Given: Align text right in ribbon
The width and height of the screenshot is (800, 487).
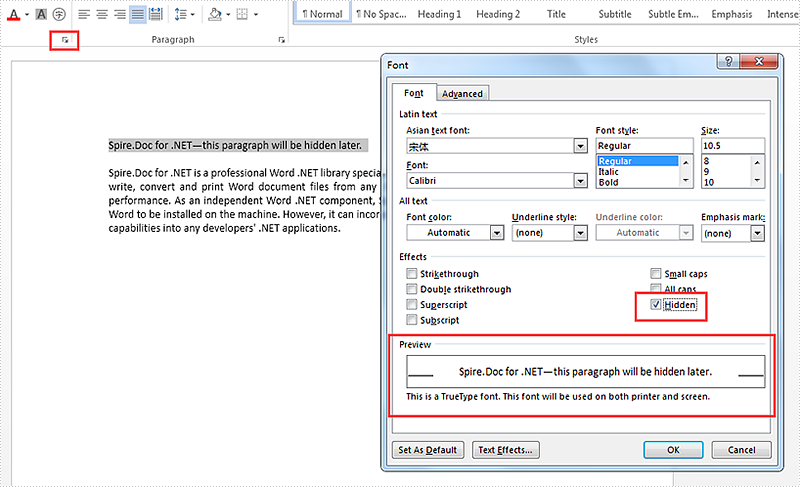Looking at the screenshot, I should click(120, 14).
